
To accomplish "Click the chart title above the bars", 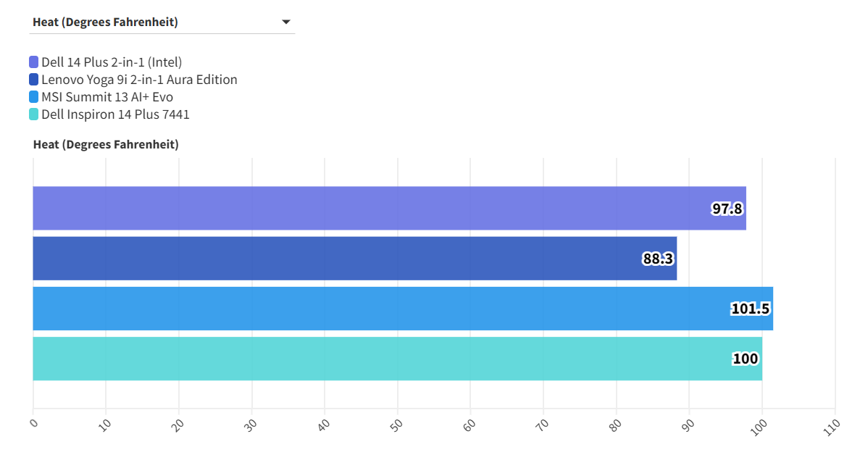I will tap(106, 144).
